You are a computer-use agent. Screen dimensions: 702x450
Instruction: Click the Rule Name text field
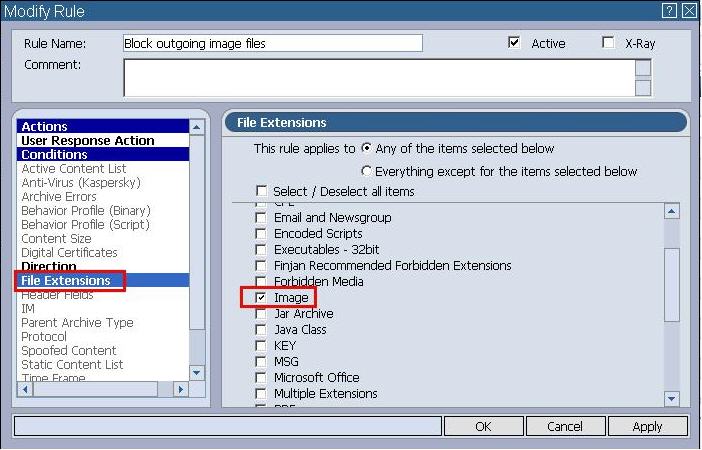(x=272, y=43)
